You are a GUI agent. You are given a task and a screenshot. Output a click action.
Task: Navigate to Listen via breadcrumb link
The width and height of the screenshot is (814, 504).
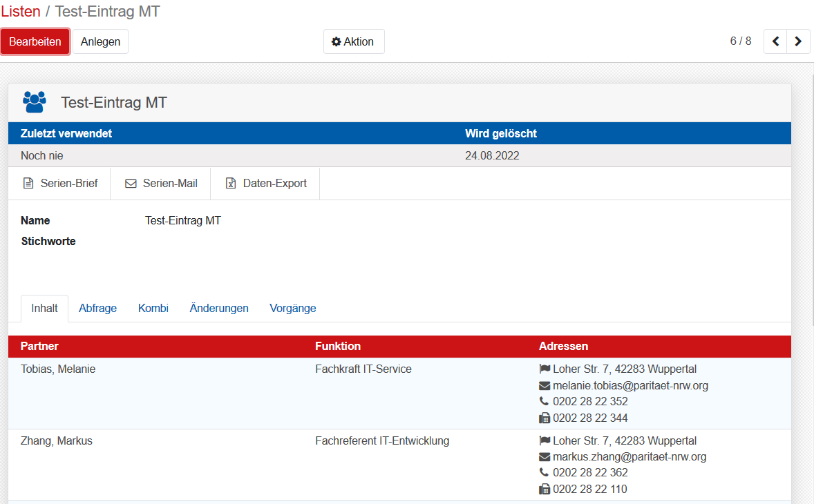point(20,12)
